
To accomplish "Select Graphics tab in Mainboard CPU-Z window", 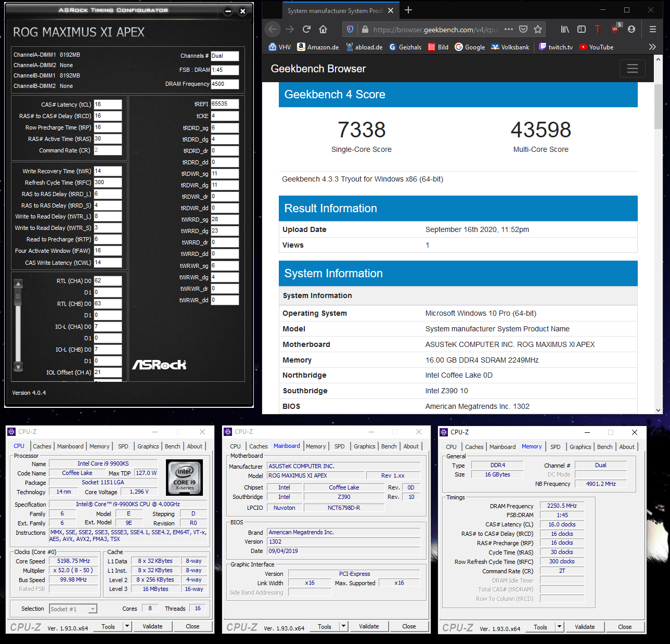I will tap(365, 446).
